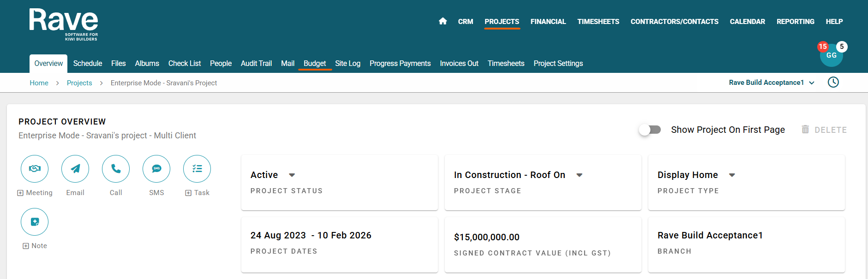Follow the Projects breadcrumb link
Viewport: 868px width, 279px height.
pos(79,83)
